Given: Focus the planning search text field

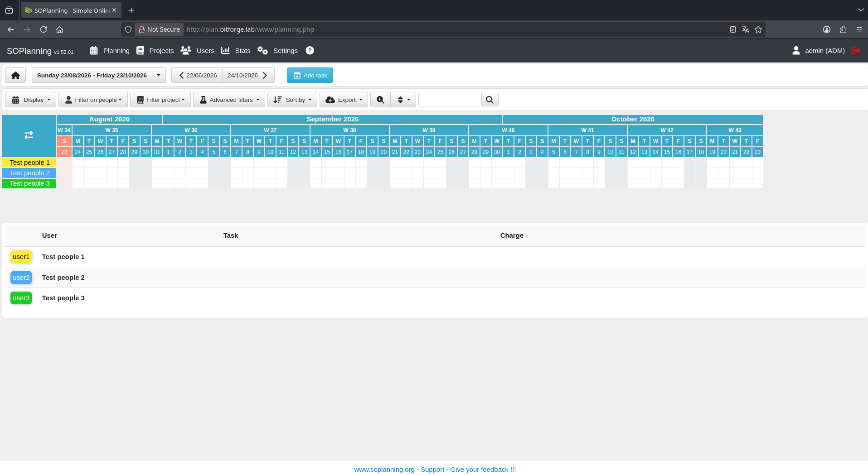Looking at the screenshot, I should (x=450, y=100).
